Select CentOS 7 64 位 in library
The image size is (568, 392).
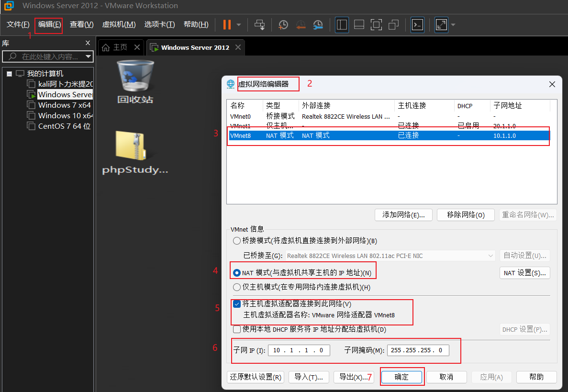coord(59,126)
